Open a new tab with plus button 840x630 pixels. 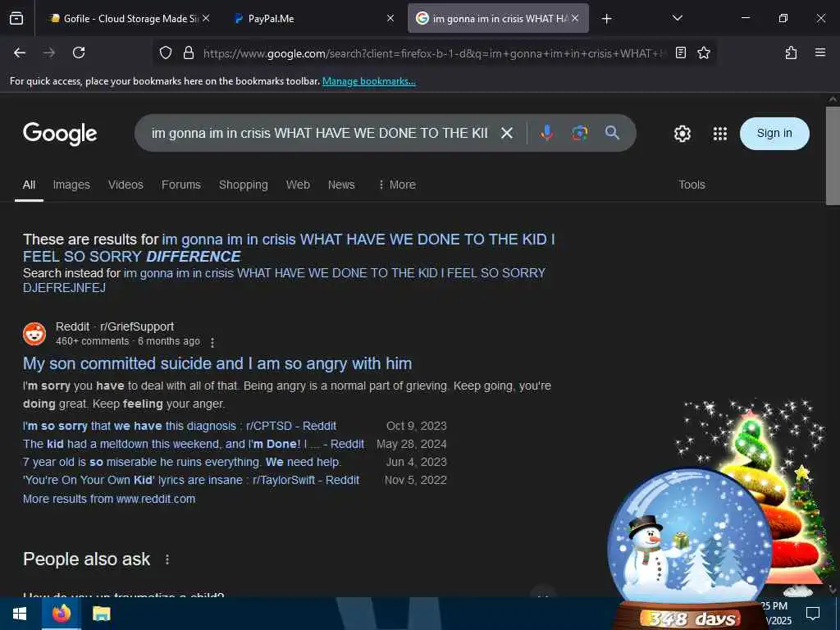coord(606,19)
